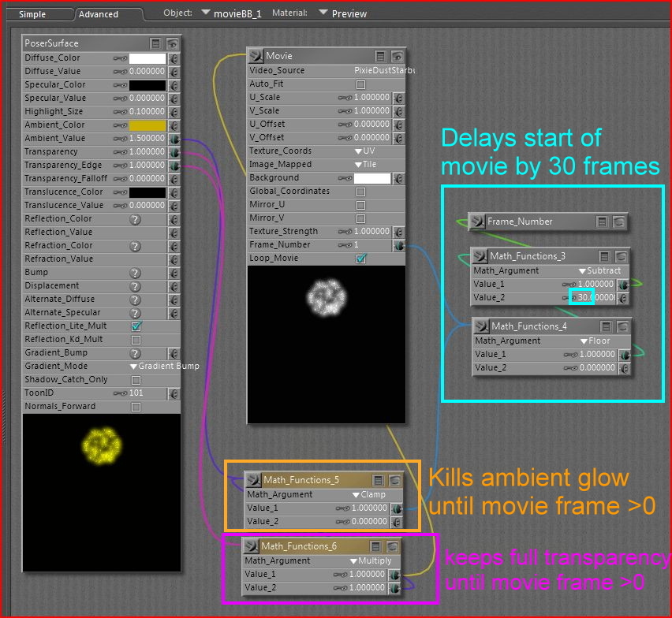Click Math_Functions_6 Value_2 plug icon
Viewport: 672px width, 618px height.
[x=394, y=588]
